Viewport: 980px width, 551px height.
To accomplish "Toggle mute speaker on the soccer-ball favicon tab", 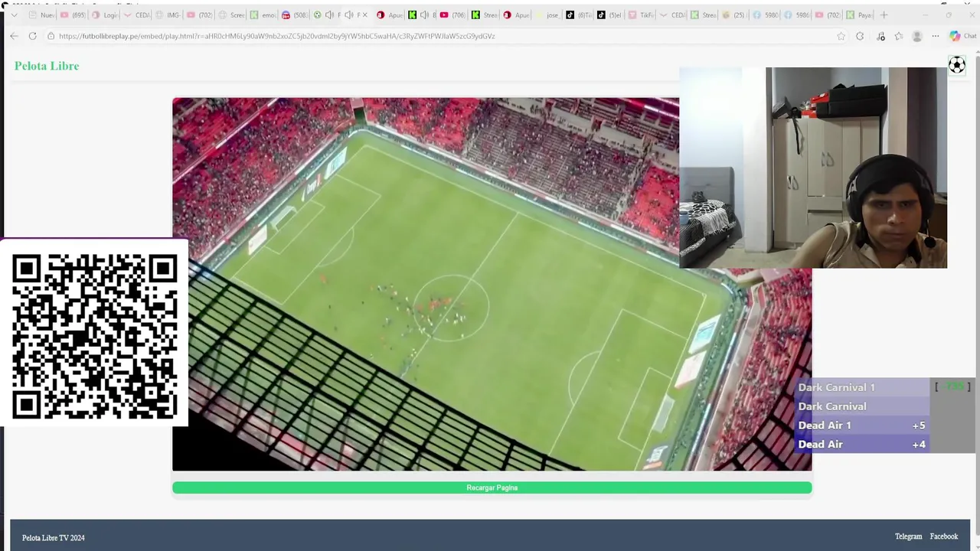I will [329, 15].
